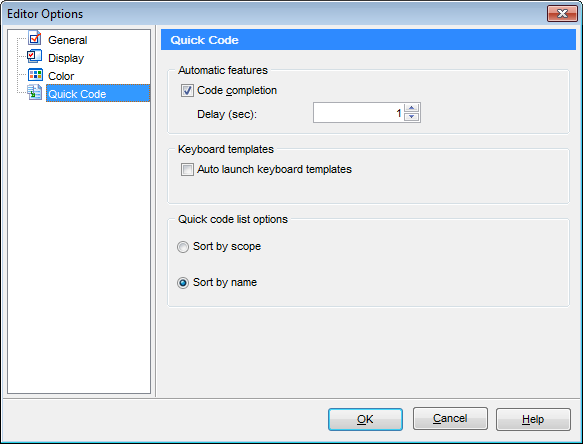The image size is (583, 444).
Task: Confirm settings with the OK button
Action: pos(365,419)
